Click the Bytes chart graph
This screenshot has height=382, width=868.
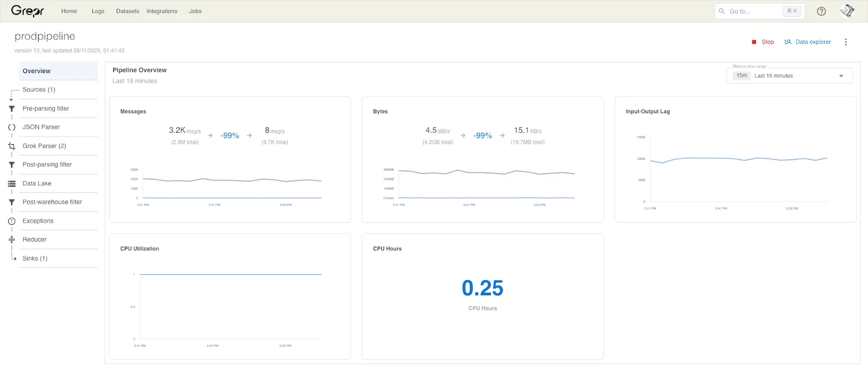[x=480, y=186]
